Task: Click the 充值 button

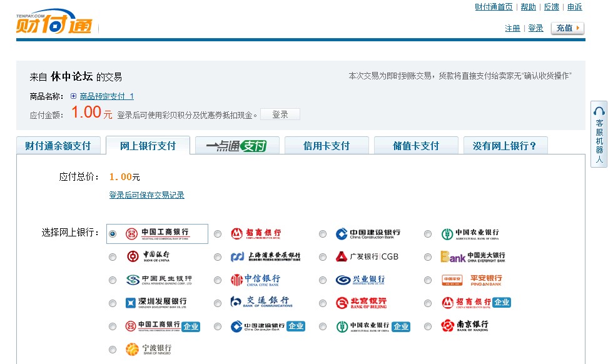Action: [568, 28]
